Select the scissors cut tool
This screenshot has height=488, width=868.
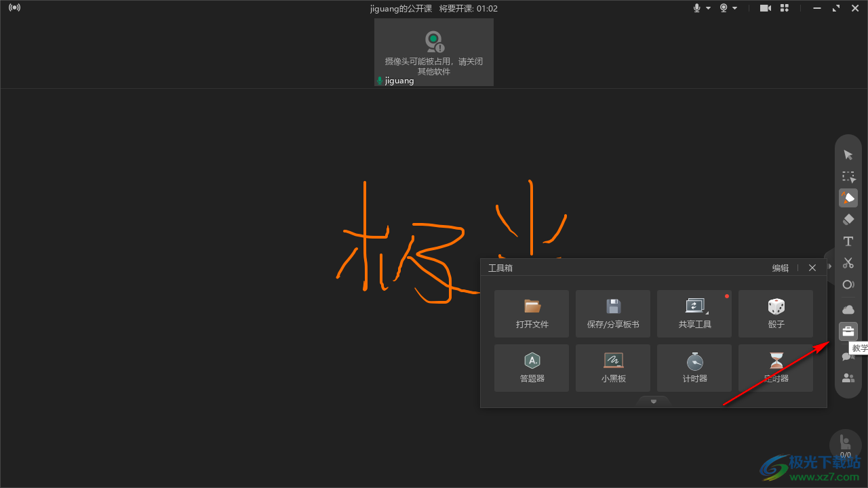(848, 263)
